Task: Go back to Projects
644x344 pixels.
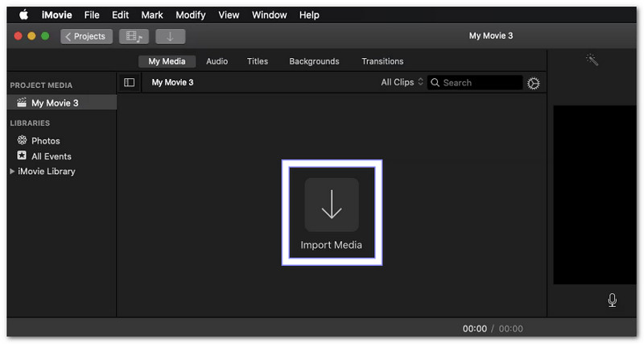Action: (86, 36)
